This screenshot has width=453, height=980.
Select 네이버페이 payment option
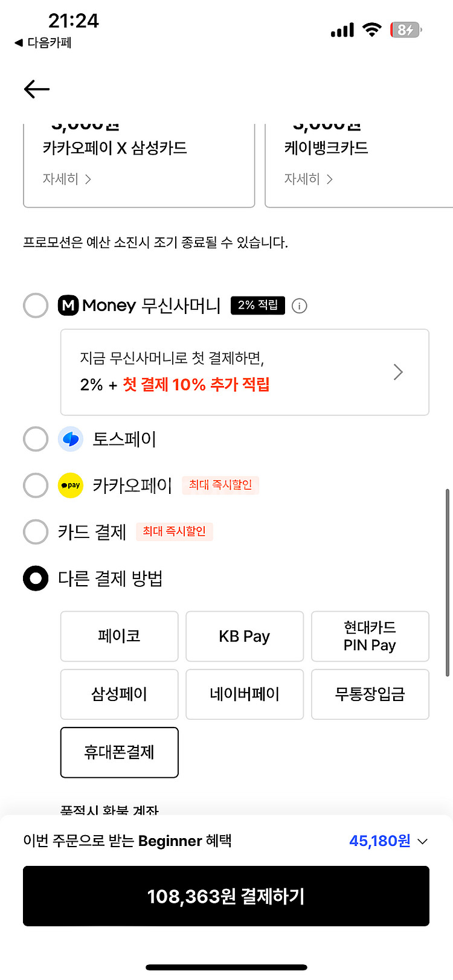[x=245, y=694]
